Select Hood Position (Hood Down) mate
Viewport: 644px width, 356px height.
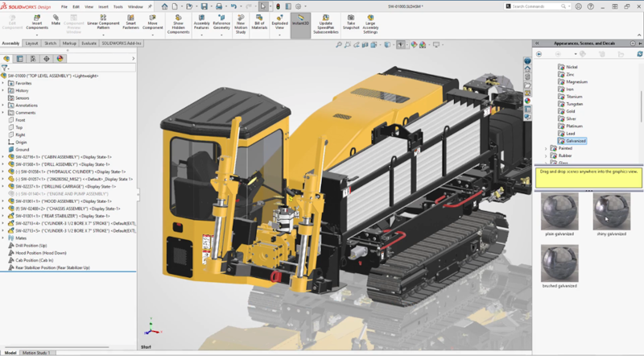click(x=42, y=252)
